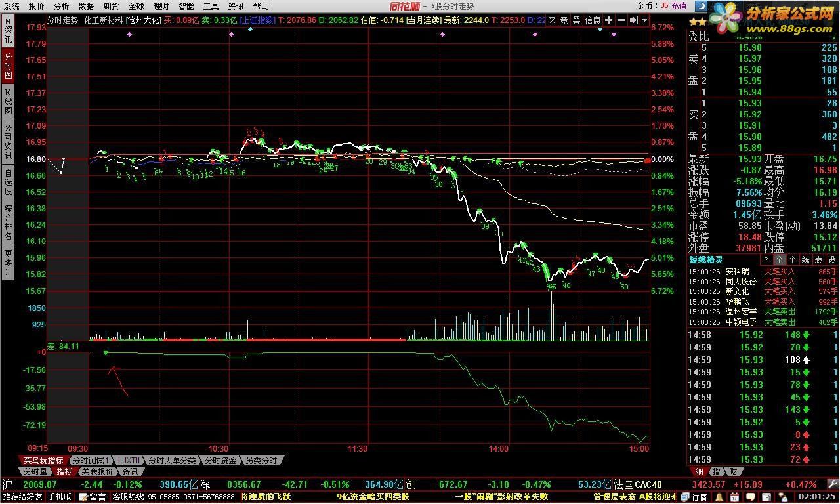This screenshot has width=840, height=504.
Task: Expand 更多 sidebar item
Action: coord(8,262)
